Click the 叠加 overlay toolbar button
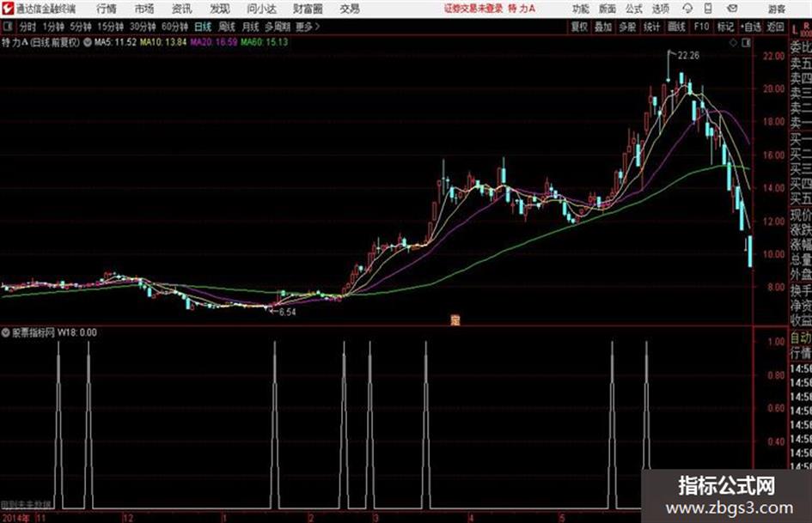The width and height of the screenshot is (812, 523). click(603, 27)
